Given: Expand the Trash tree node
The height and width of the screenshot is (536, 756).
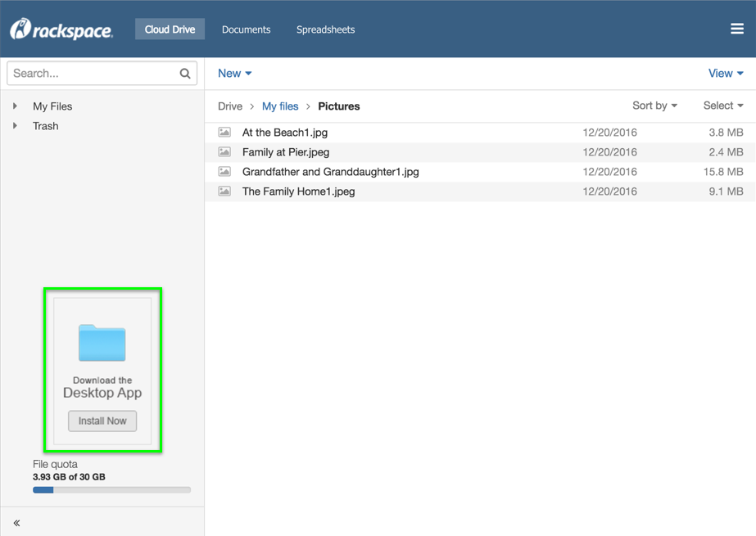Looking at the screenshot, I should (x=15, y=126).
